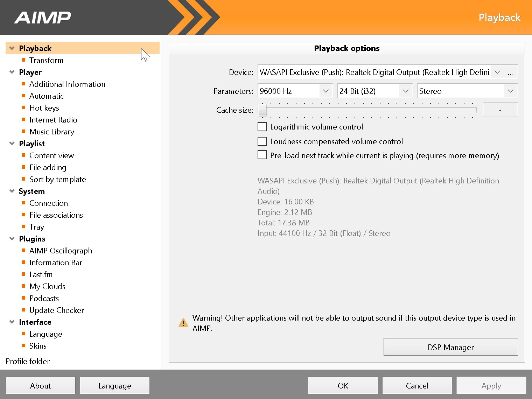Click the orange bullet beside Hot keys
This screenshot has height=399, width=532.
point(23,108)
